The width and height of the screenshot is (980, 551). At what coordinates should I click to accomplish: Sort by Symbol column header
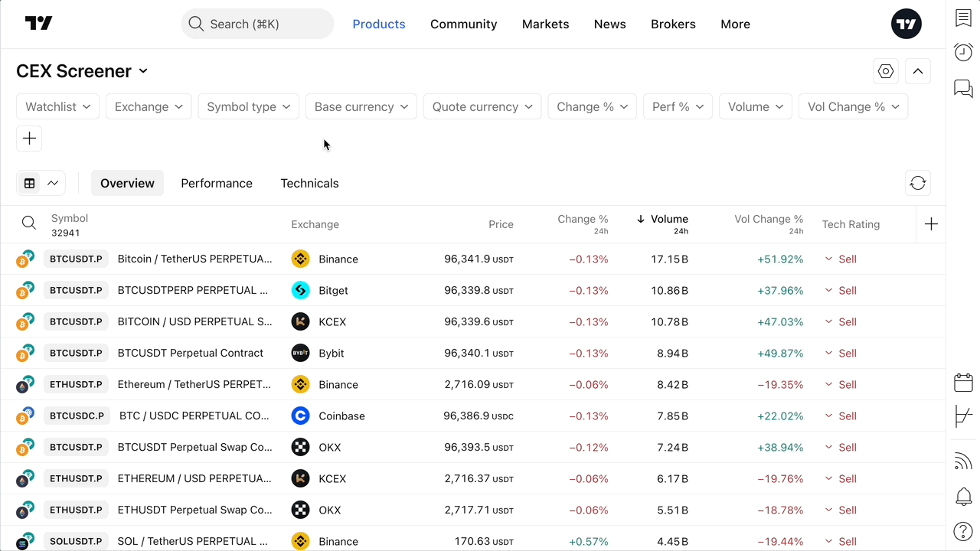point(70,218)
